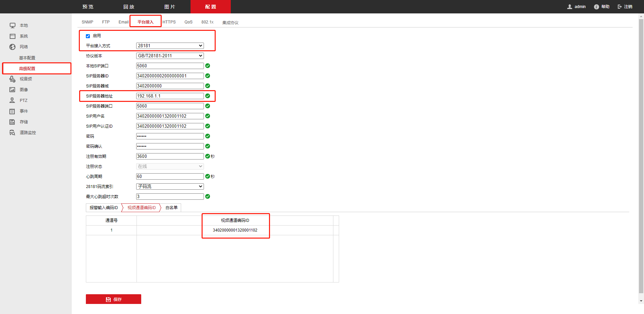Click green check beside 心跳周期
The height and width of the screenshot is (314, 644).
(208, 176)
